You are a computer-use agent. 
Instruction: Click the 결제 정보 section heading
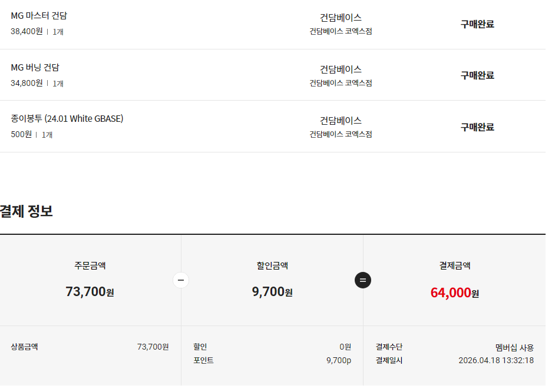click(x=27, y=211)
